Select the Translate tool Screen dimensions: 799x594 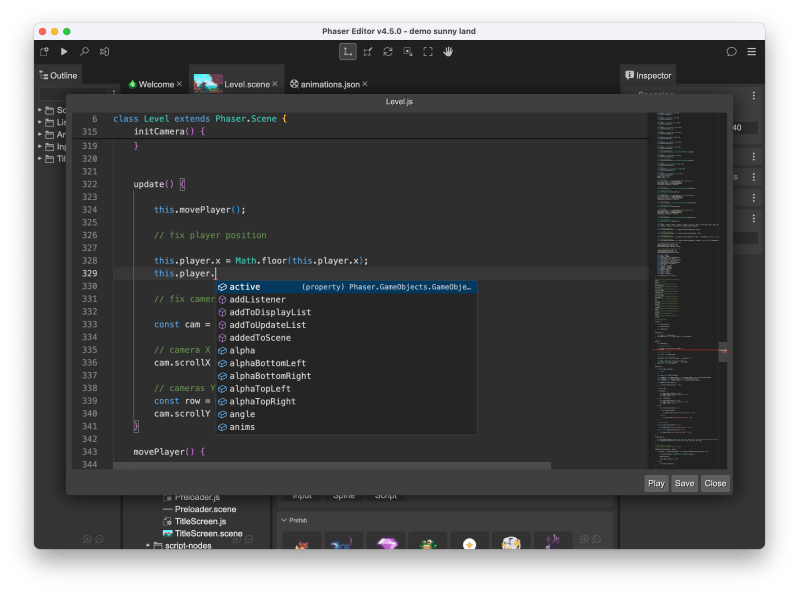click(x=348, y=51)
